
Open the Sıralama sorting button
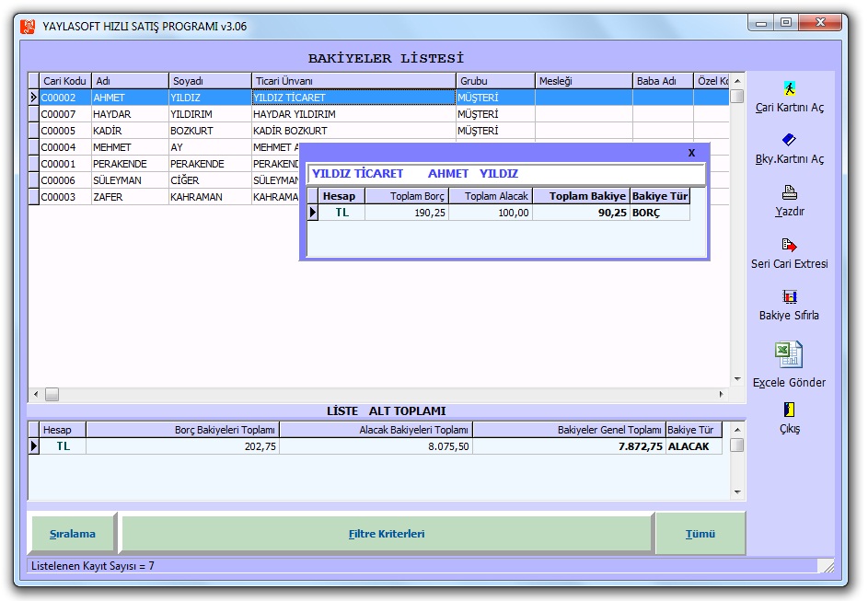(73, 534)
